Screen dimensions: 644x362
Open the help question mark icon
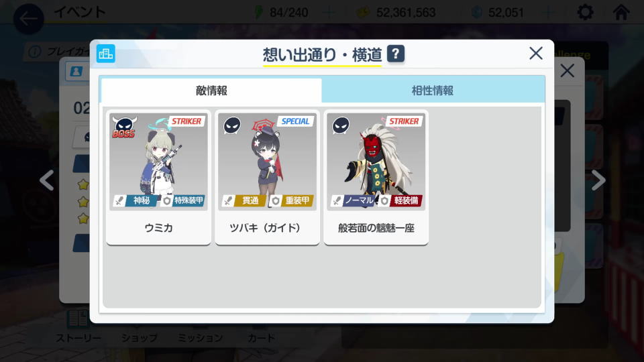tap(396, 54)
